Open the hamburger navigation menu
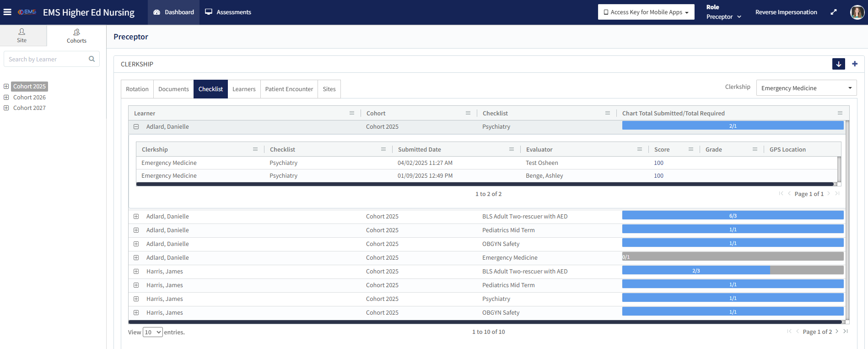This screenshot has width=868, height=349. 7,12
